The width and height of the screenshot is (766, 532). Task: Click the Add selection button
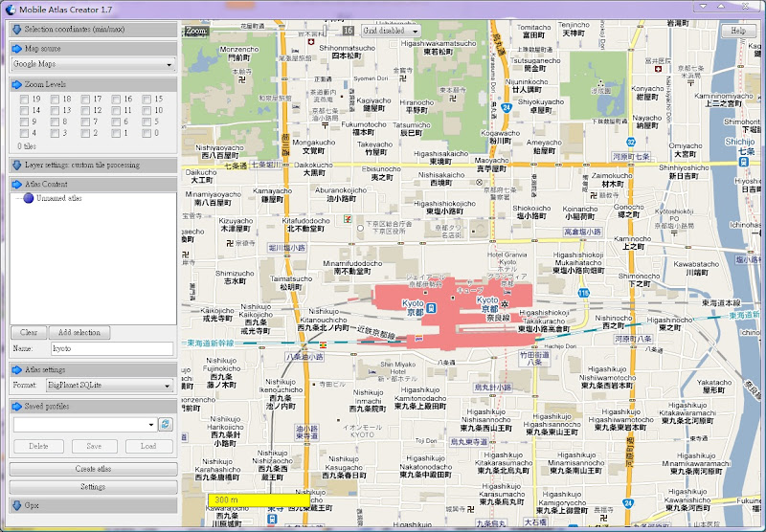[x=79, y=332]
